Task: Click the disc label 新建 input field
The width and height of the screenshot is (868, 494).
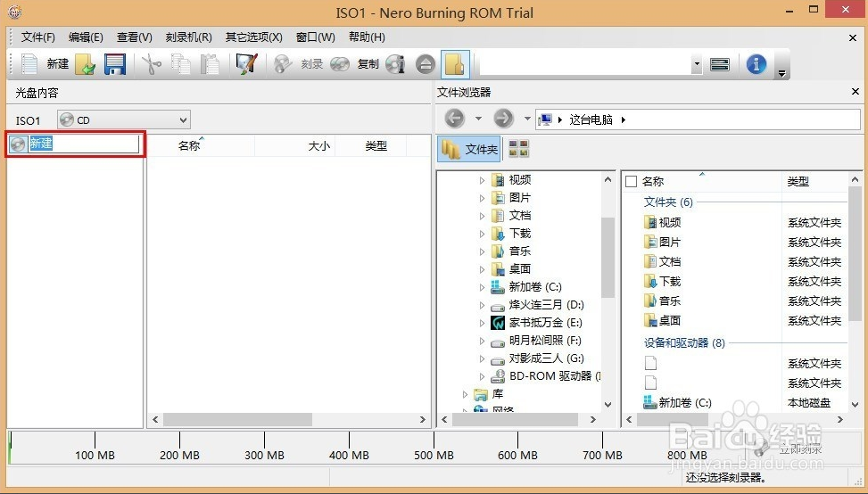Action: 84,144
